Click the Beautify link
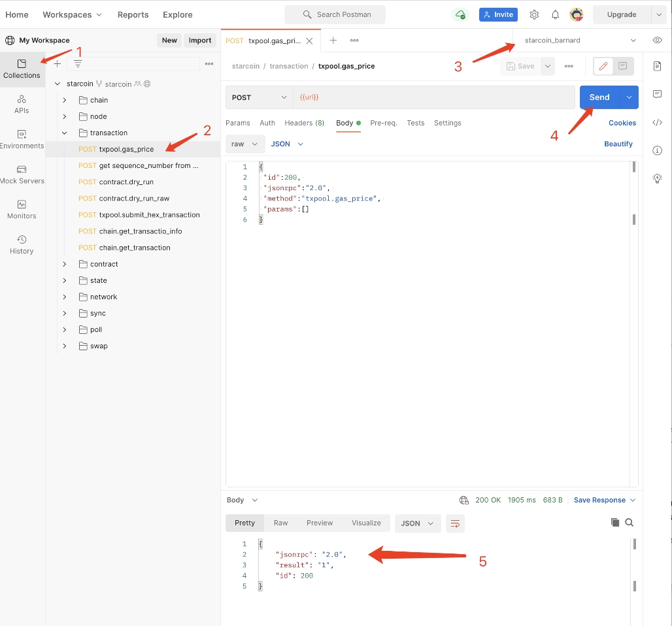This screenshot has width=672, height=626. point(618,144)
